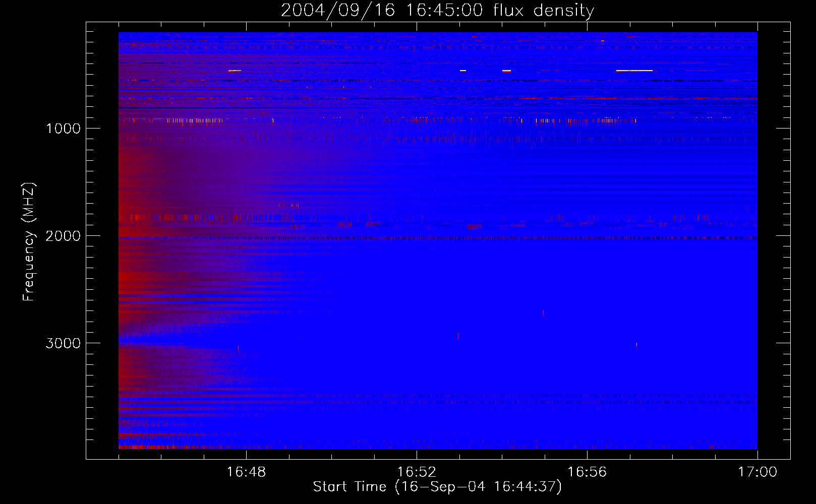Click the 16:52 time tick label
816x504 pixels.
coord(417,472)
